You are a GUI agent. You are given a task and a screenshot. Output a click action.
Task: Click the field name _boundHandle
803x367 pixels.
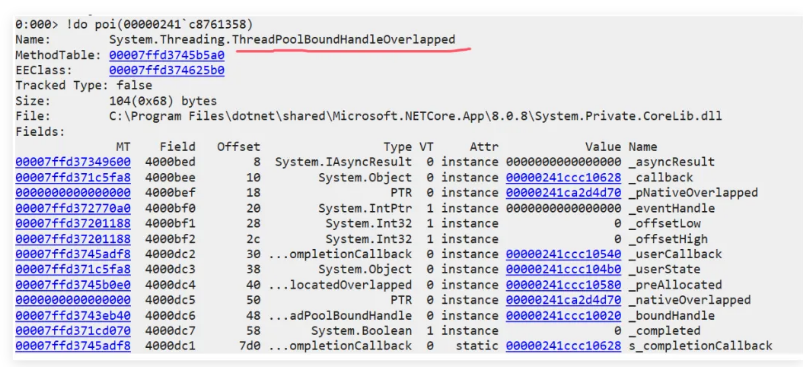point(671,315)
